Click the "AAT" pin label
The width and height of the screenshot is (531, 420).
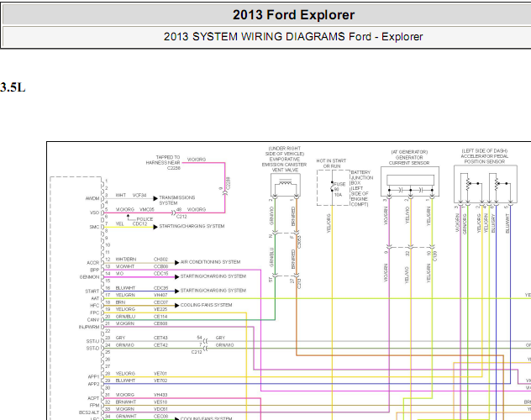click(x=95, y=298)
